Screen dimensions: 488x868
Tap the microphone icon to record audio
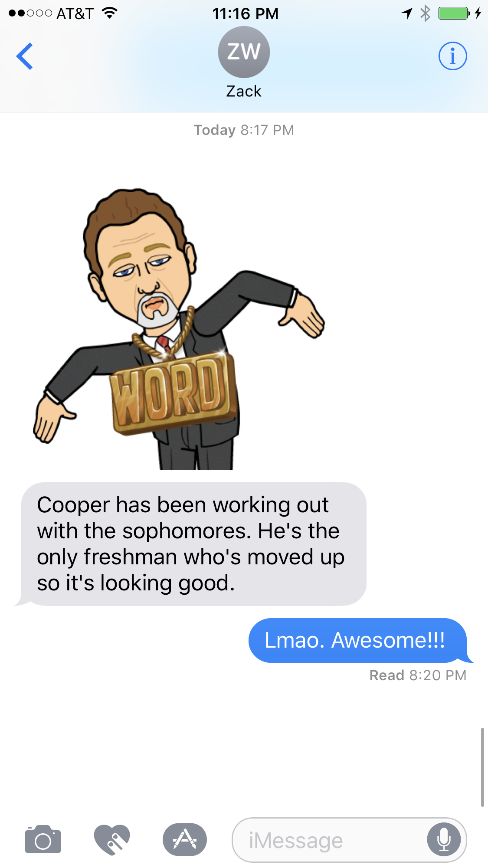(444, 840)
